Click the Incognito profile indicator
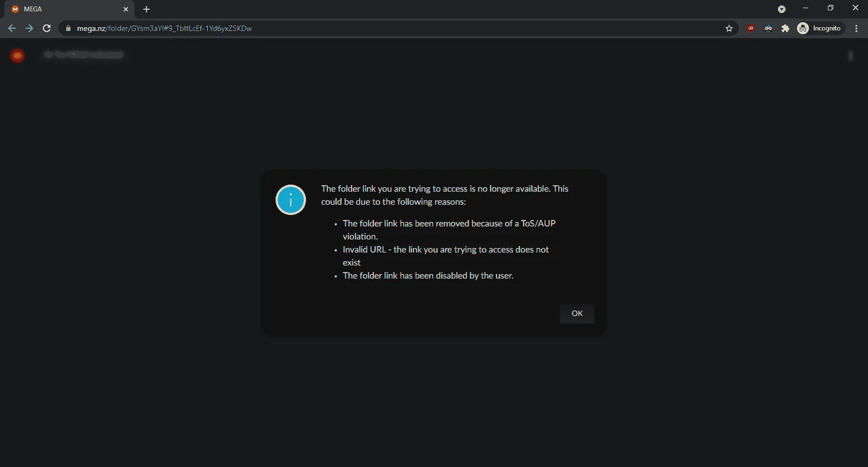 (x=820, y=28)
